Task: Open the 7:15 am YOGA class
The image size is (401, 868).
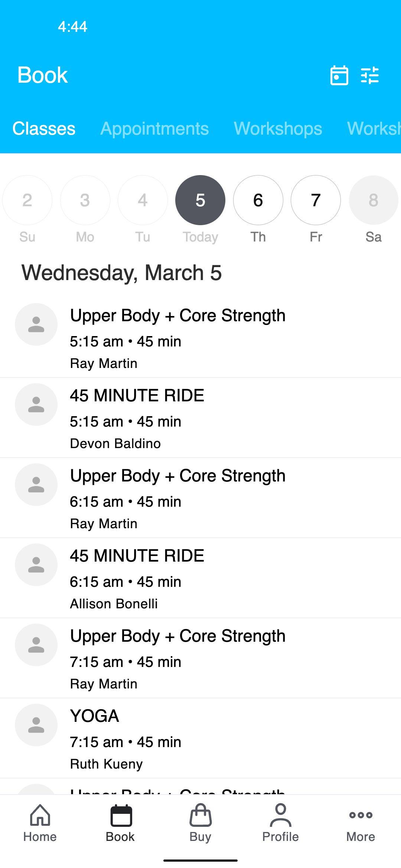Action: pos(200,738)
